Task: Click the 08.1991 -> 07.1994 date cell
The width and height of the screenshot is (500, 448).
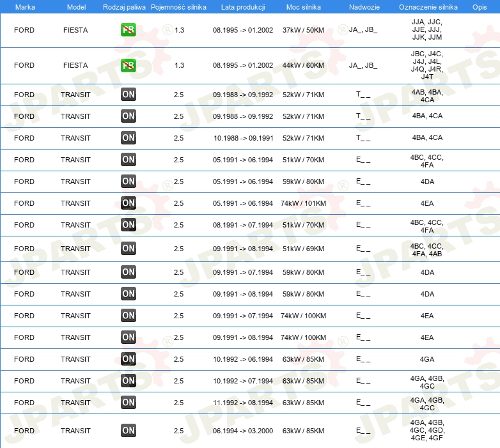Action: 243,225
